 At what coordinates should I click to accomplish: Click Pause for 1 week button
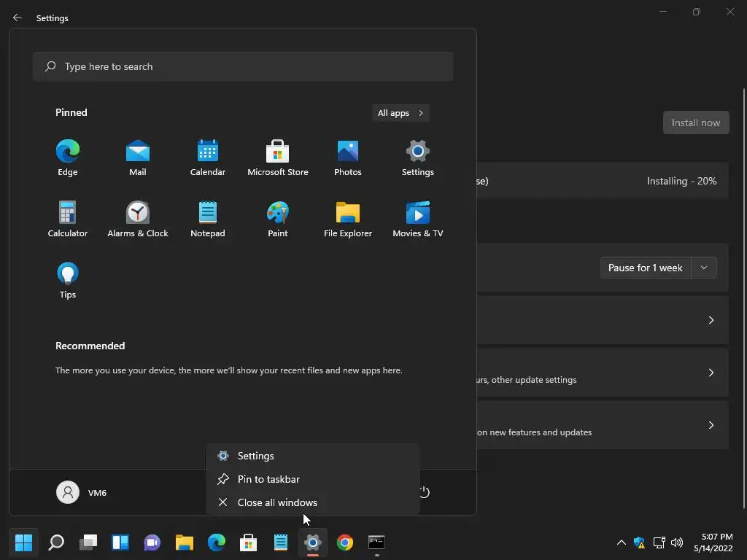click(646, 268)
